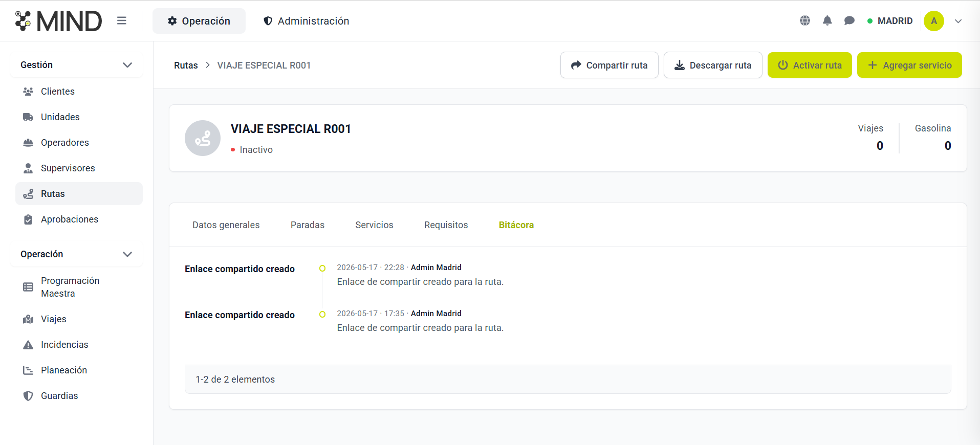Screen dimensions: 980x445
Task: Open Operadores helmet icon item
Action: [79, 143]
